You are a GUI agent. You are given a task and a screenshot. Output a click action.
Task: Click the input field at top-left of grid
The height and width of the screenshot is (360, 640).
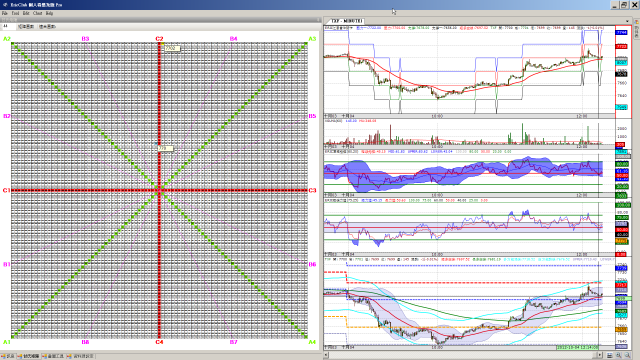(8, 27)
